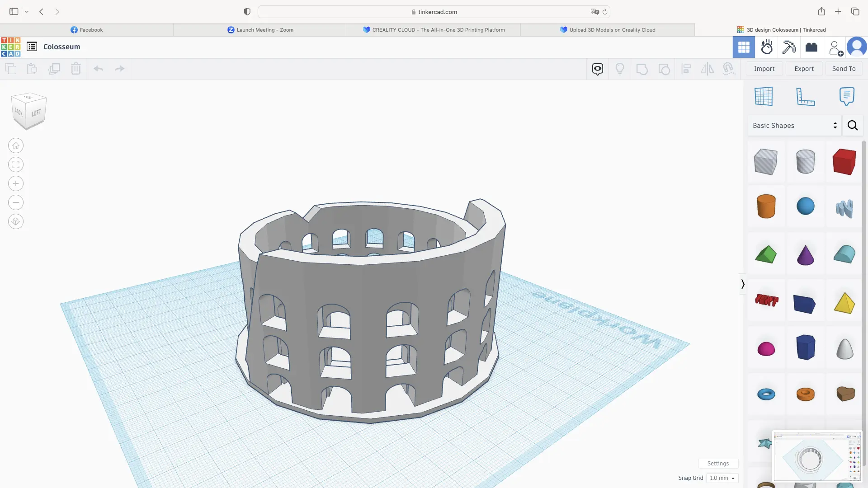Toggle orthographic/perspective view cube icon
The height and width of the screenshot is (488, 868).
[16, 221]
